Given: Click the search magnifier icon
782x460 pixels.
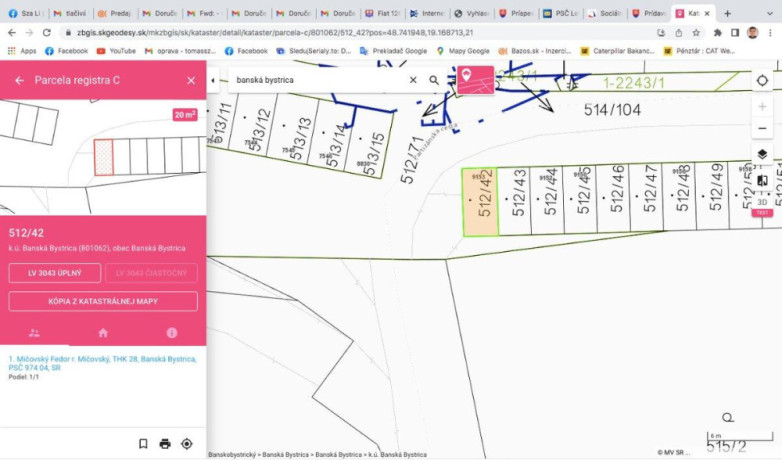Looking at the screenshot, I should pyautogui.click(x=434, y=80).
